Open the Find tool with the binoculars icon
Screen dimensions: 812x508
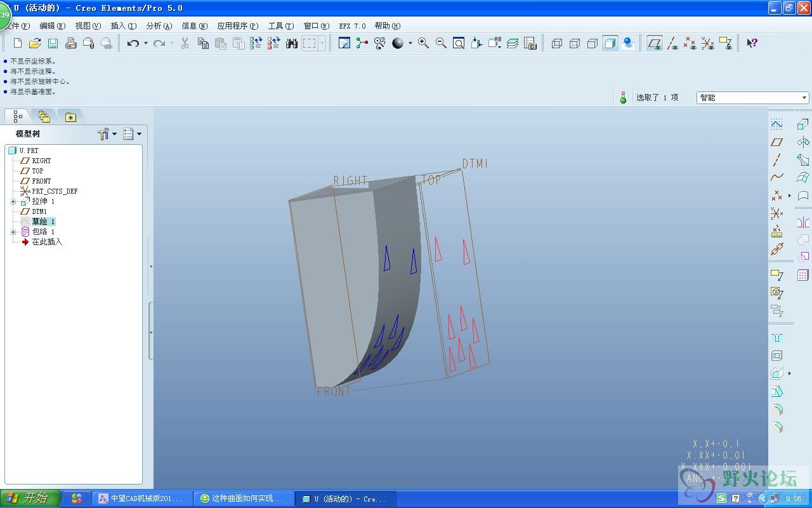coord(292,43)
